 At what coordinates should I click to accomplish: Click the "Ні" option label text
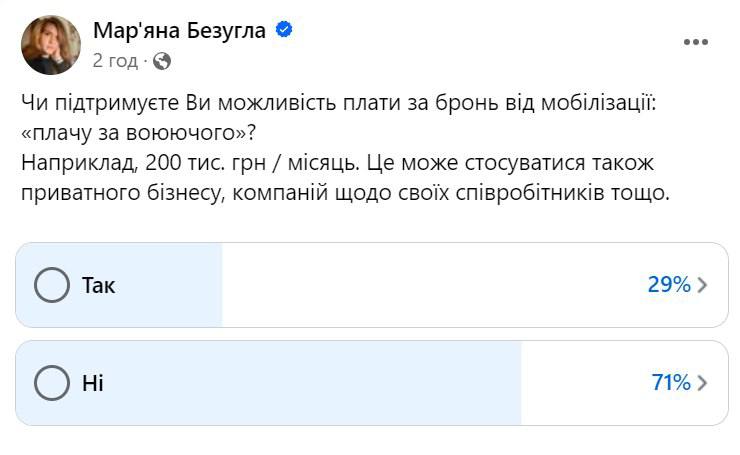tap(93, 383)
